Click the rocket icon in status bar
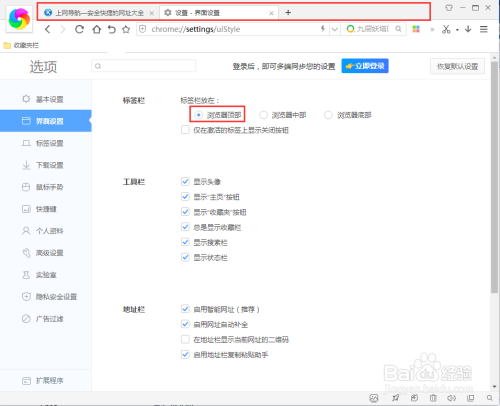Image resolution: width=500 pixels, height=406 pixels. 395,398
